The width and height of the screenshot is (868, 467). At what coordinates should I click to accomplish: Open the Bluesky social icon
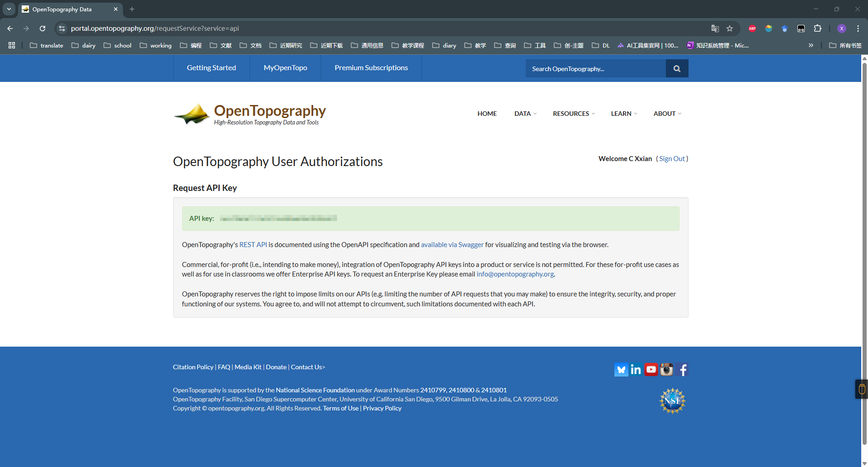click(x=621, y=370)
